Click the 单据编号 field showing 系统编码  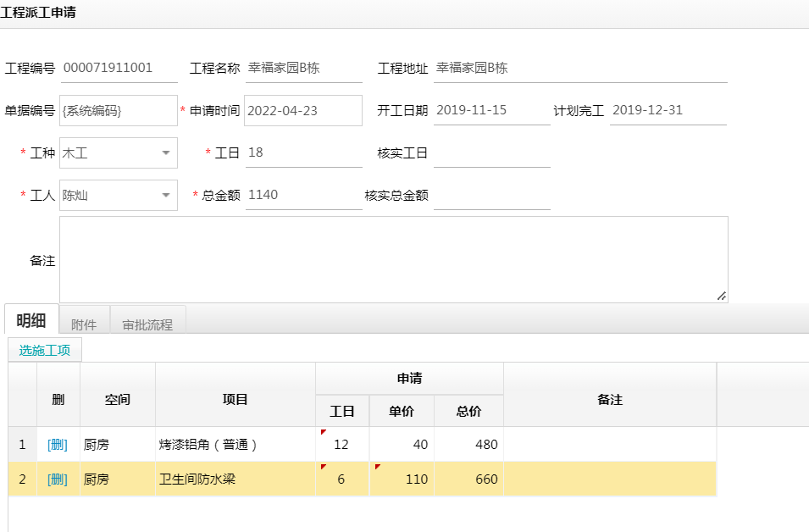click(x=119, y=110)
